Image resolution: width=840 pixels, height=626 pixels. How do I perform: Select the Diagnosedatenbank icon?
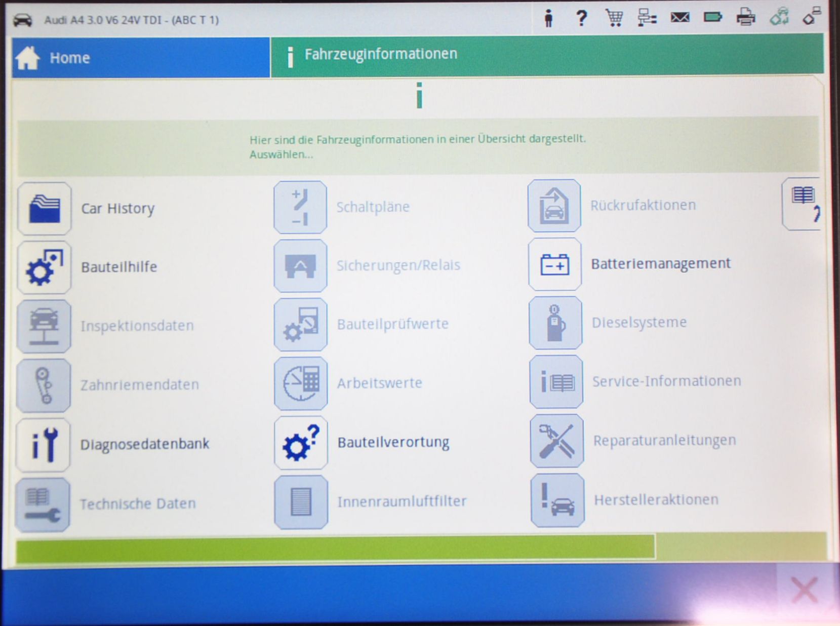click(44, 445)
